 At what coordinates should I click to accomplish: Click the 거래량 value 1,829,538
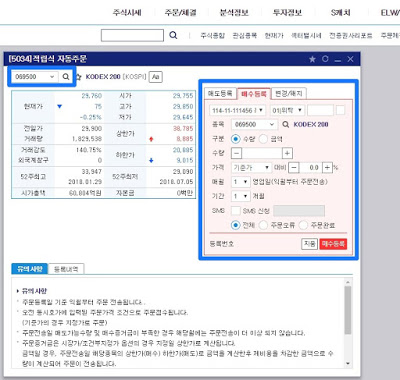pos(87,139)
